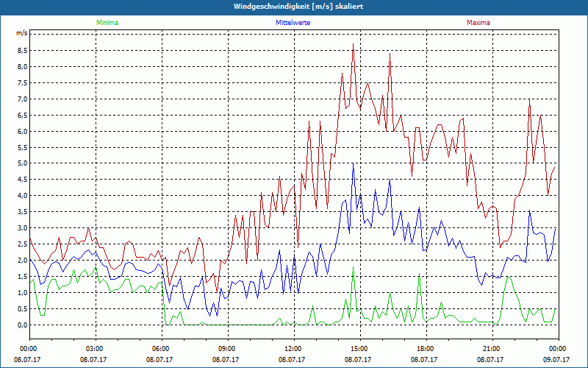Select the 7,5 y-axis value
588x368 pixels.
tap(23, 83)
